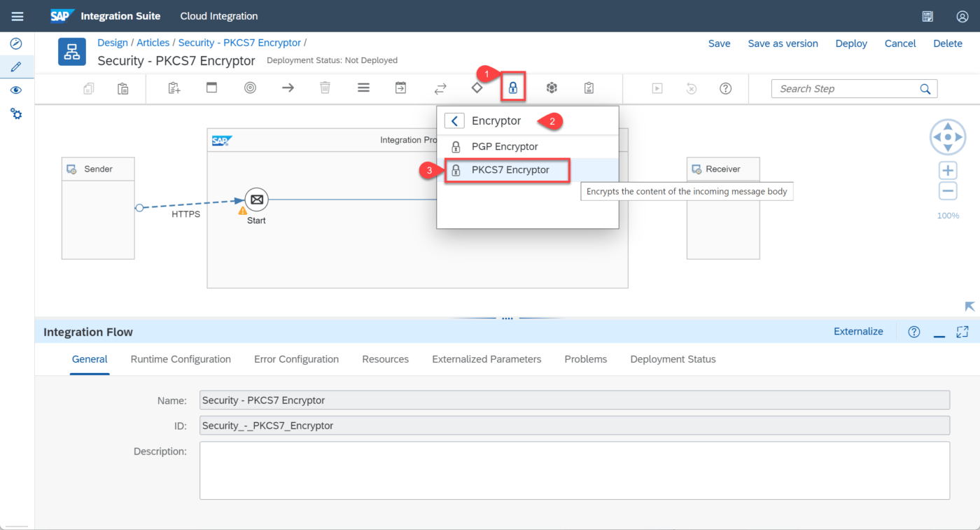Open the Security lock palette icon

pyautogui.click(x=513, y=88)
